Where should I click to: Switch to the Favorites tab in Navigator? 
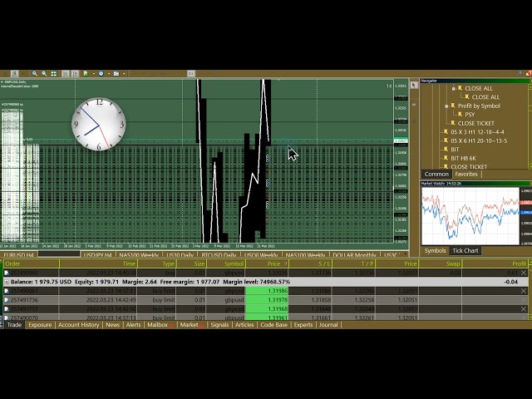pyautogui.click(x=465, y=175)
